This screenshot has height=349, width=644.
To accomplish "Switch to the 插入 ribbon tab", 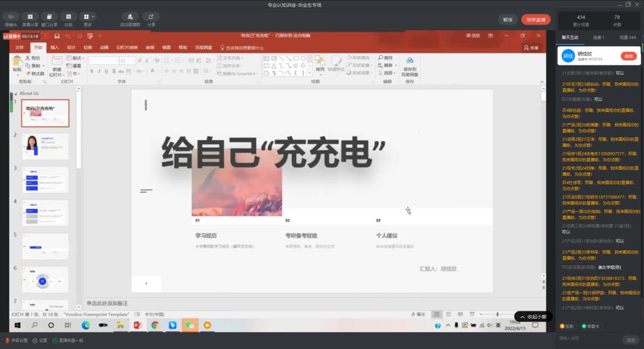I will 55,47.
